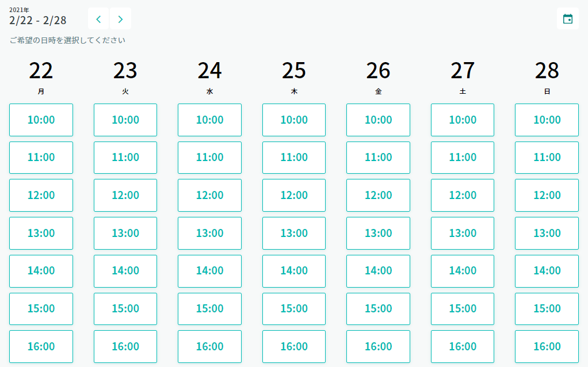Open the calendar date picker
Image resolution: width=588 pixels, height=367 pixels.
pyautogui.click(x=567, y=19)
